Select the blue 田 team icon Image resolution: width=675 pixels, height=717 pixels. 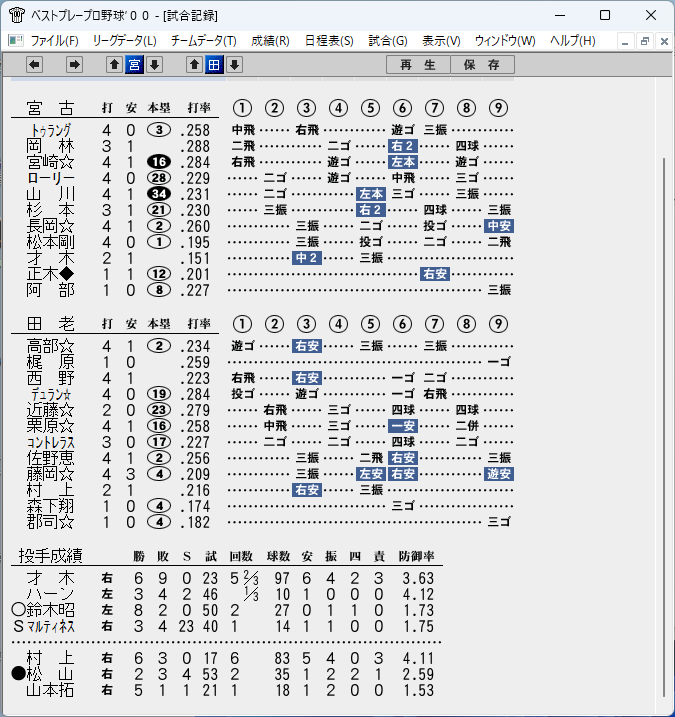pos(214,64)
